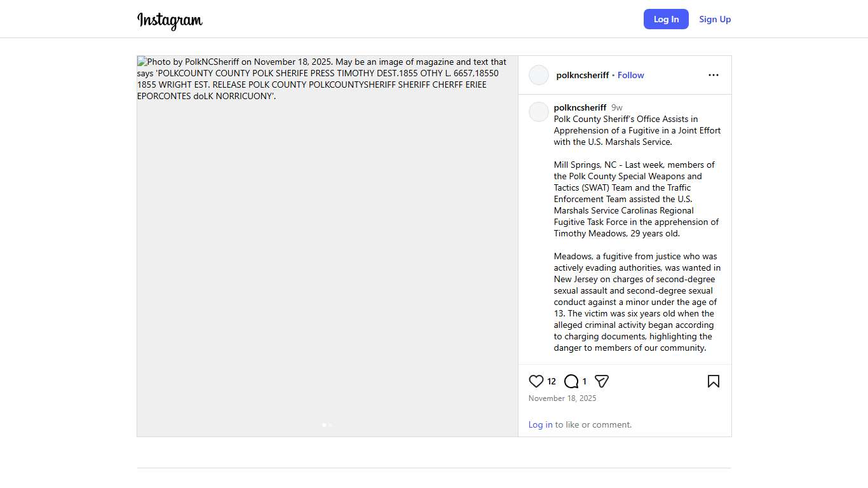View the 12 likes count
The image size is (868, 488).
coord(552,381)
